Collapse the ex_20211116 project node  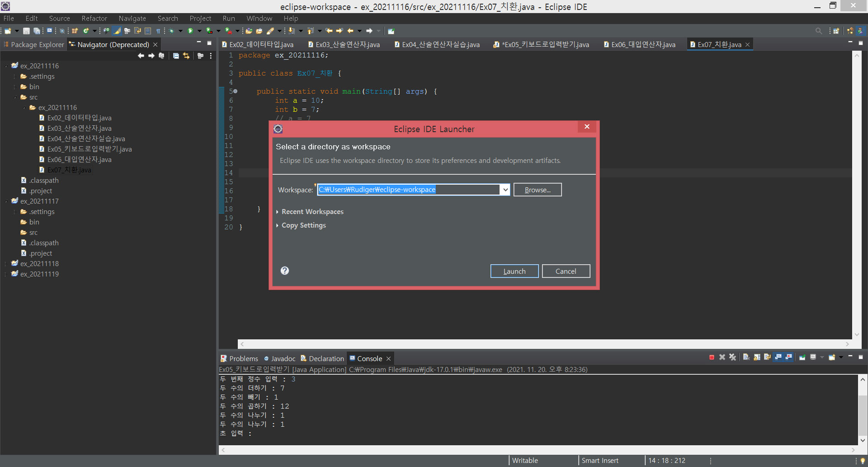tap(6, 66)
